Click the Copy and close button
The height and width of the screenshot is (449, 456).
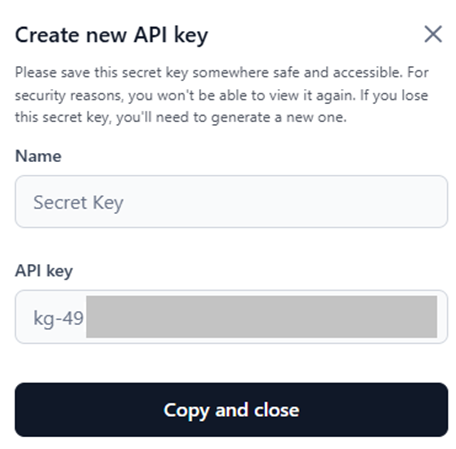click(231, 410)
